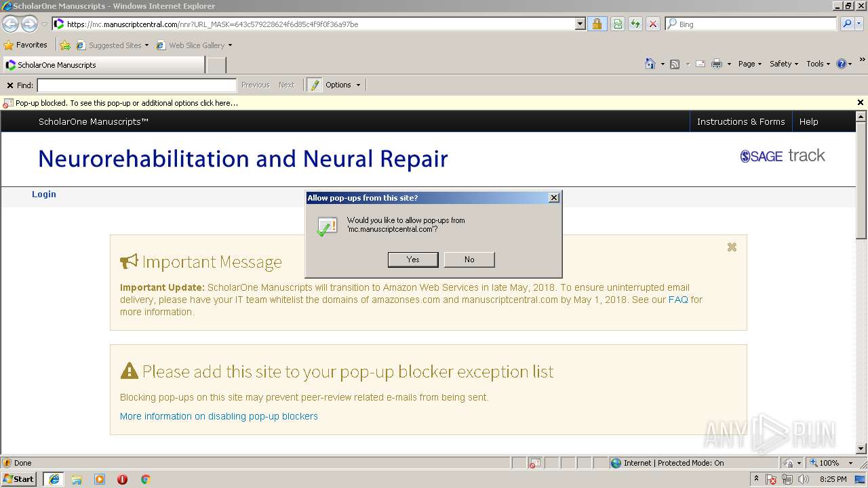Dismiss the Important Message box

tap(732, 247)
